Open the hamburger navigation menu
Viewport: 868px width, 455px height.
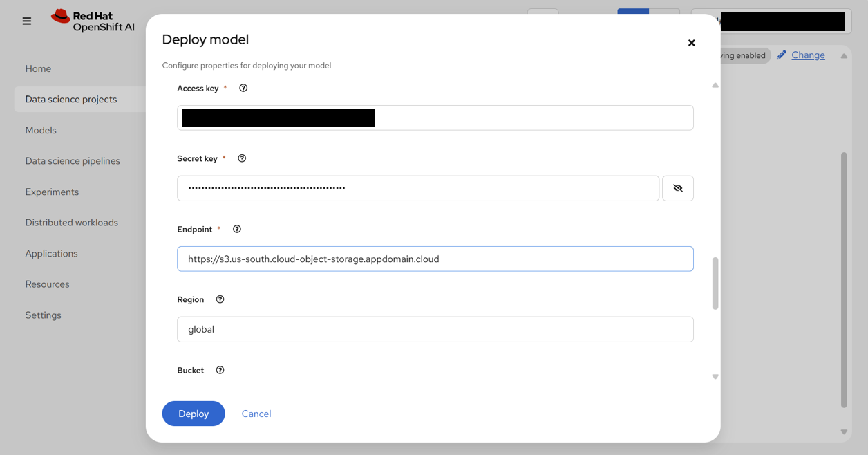tap(27, 21)
